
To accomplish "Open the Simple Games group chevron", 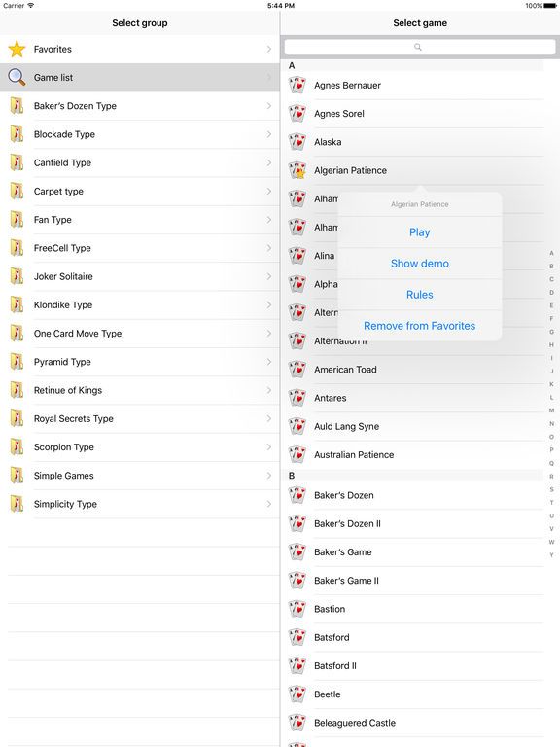I will pos(269,476).
